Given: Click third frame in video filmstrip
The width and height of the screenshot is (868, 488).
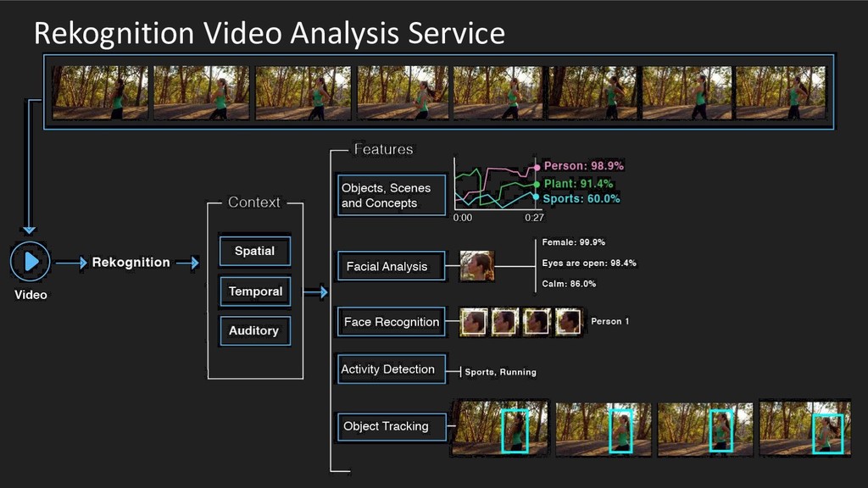Looking at the screenshot, I should [x=303, y=93].
